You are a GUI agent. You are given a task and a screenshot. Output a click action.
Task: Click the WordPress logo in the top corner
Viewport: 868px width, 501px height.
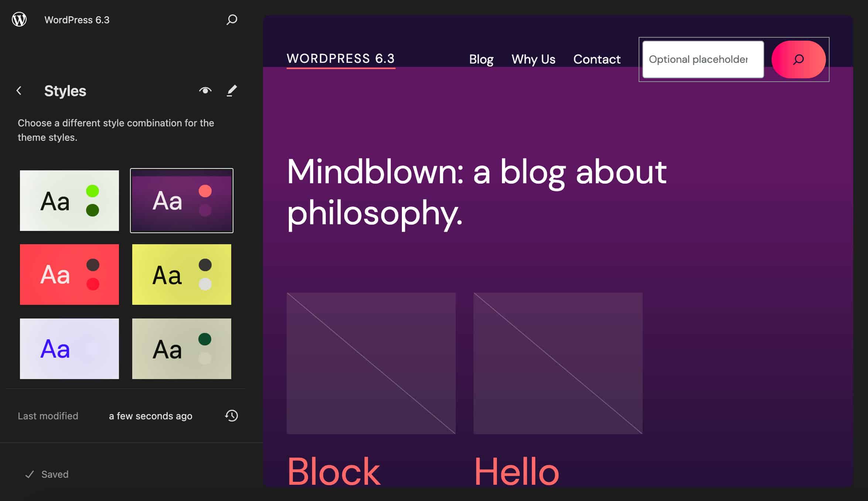click(20, 20)
